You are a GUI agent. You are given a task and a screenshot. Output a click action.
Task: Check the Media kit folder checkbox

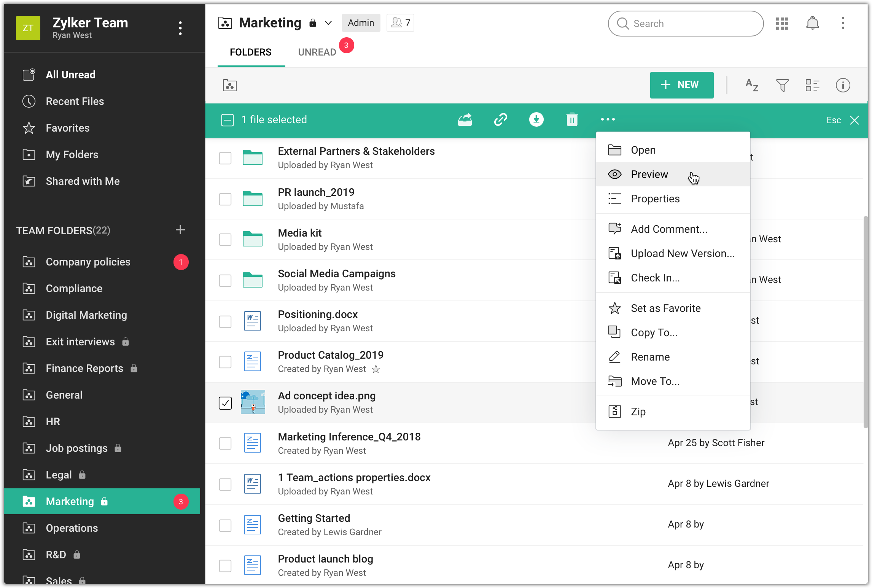pyautogui.click(x=225, y=240)
